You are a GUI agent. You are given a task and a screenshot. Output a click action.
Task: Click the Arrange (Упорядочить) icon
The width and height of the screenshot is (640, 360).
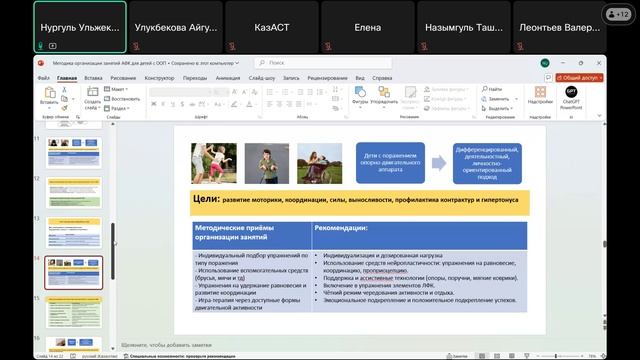click(384, 92)
